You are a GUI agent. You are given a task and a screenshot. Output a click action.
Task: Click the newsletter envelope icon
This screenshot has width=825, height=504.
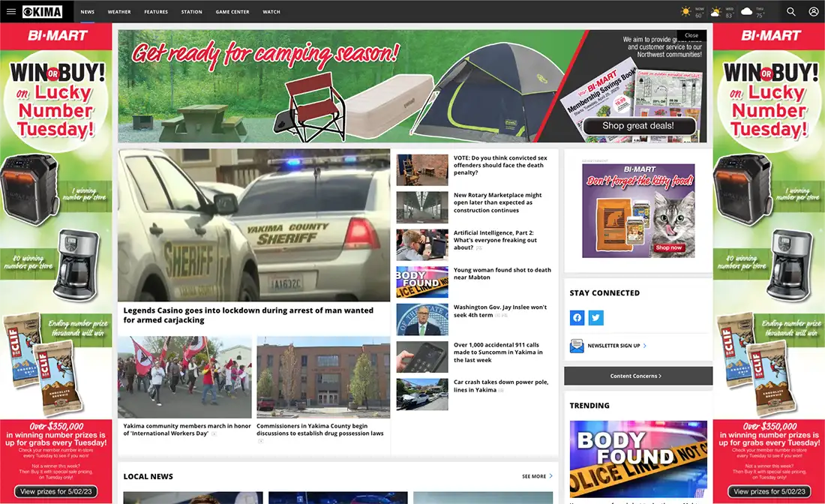click(x=577, y=346)
